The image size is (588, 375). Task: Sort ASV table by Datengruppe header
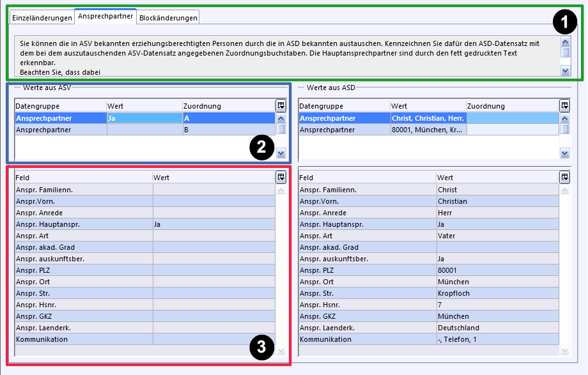(x=60, y=106)
